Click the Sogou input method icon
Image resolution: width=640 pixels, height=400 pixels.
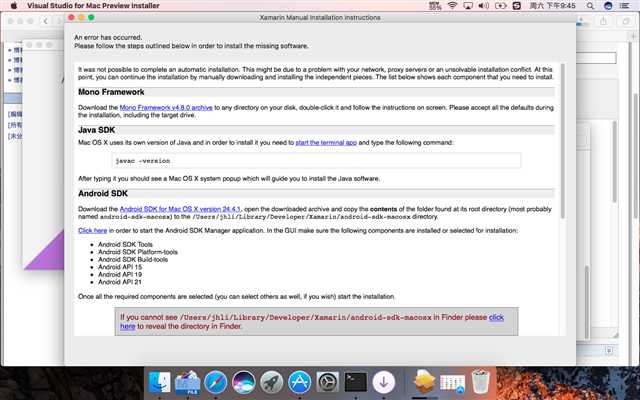click(x=517, y=6)
